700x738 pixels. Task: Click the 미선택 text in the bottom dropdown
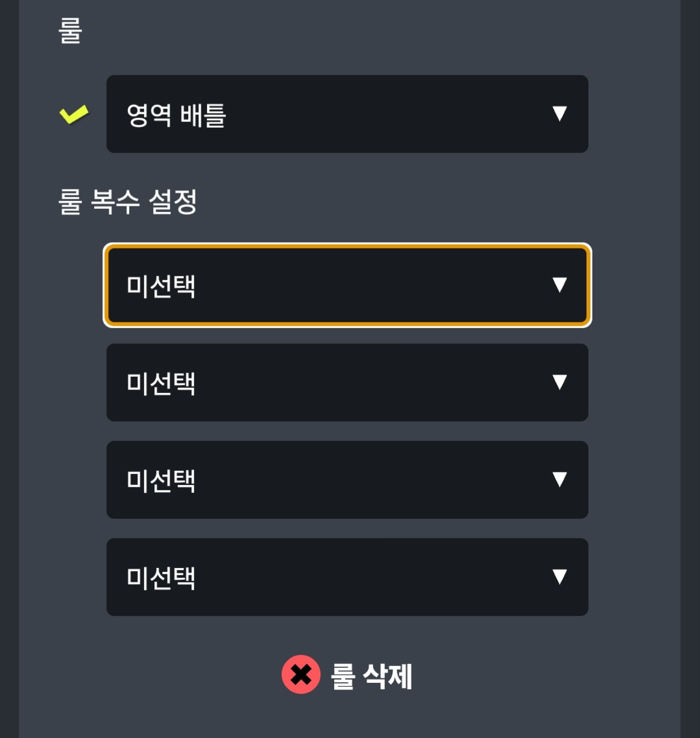(161, 578)
